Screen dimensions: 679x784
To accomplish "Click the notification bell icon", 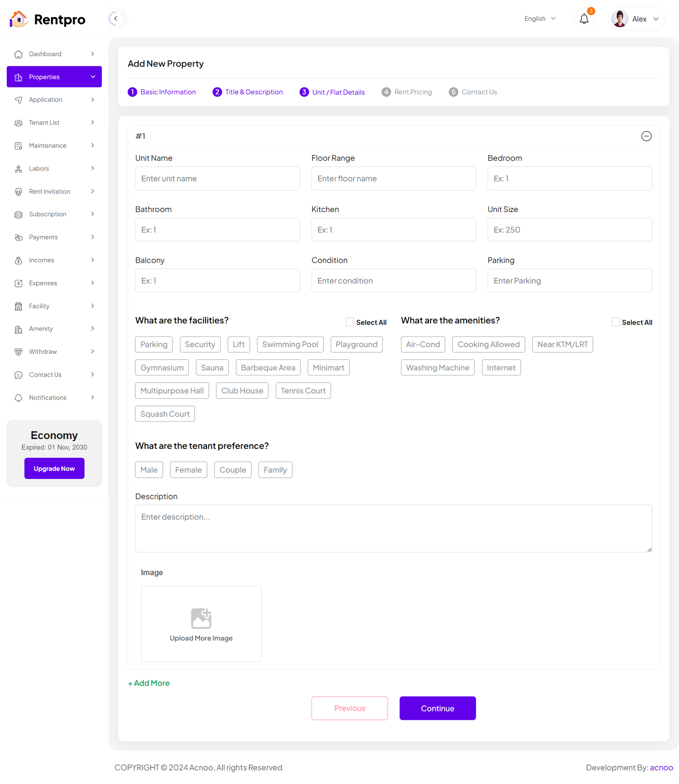I will (584, 19).
